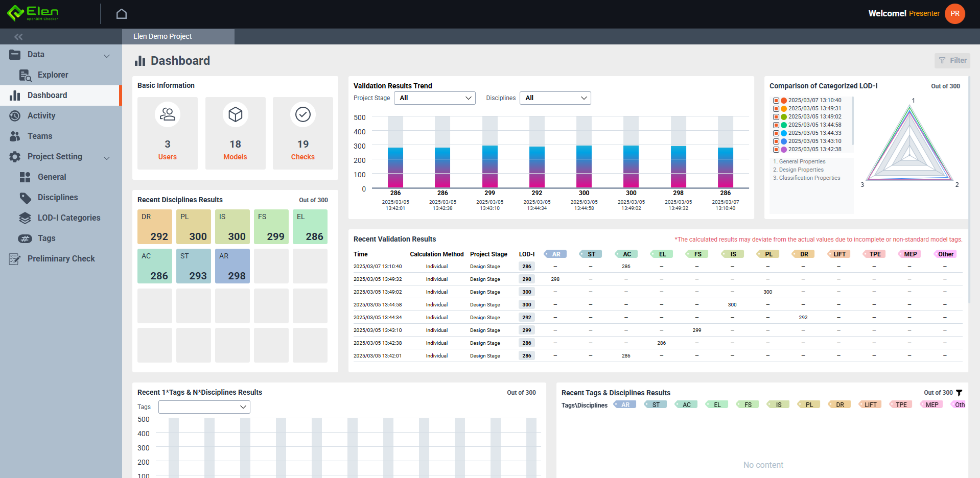This screenshot has height=478, width=980.
Task: Collapse the sidebar with double-chevron icon
Action: 18,37
